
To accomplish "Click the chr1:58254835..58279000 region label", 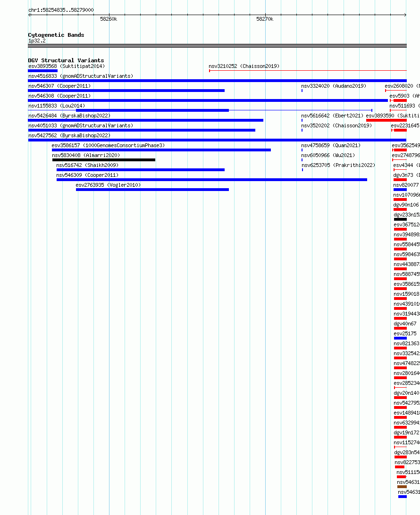I will [x=61, y=10].
